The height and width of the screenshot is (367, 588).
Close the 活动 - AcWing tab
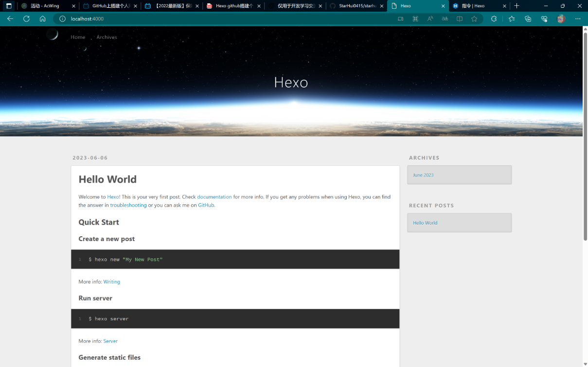(x=73, y=6)
